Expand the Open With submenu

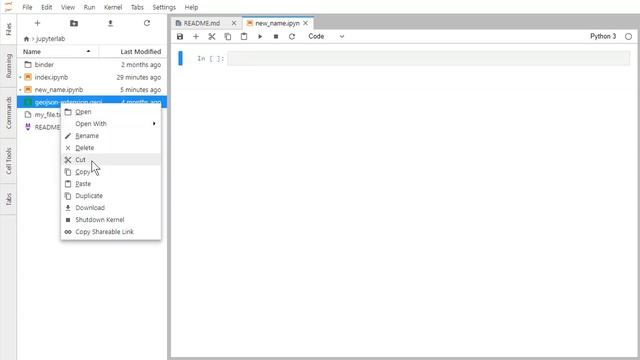pyautogui.click(x=111, y=124)
